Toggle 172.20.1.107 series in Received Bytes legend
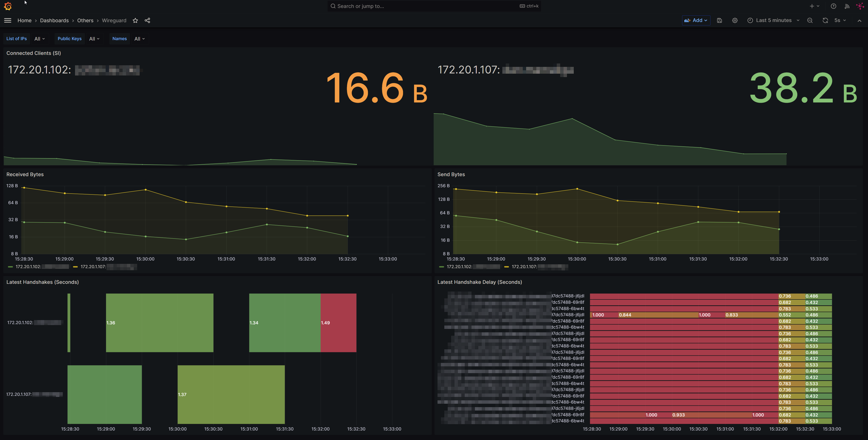 click(x=109, y=267)
